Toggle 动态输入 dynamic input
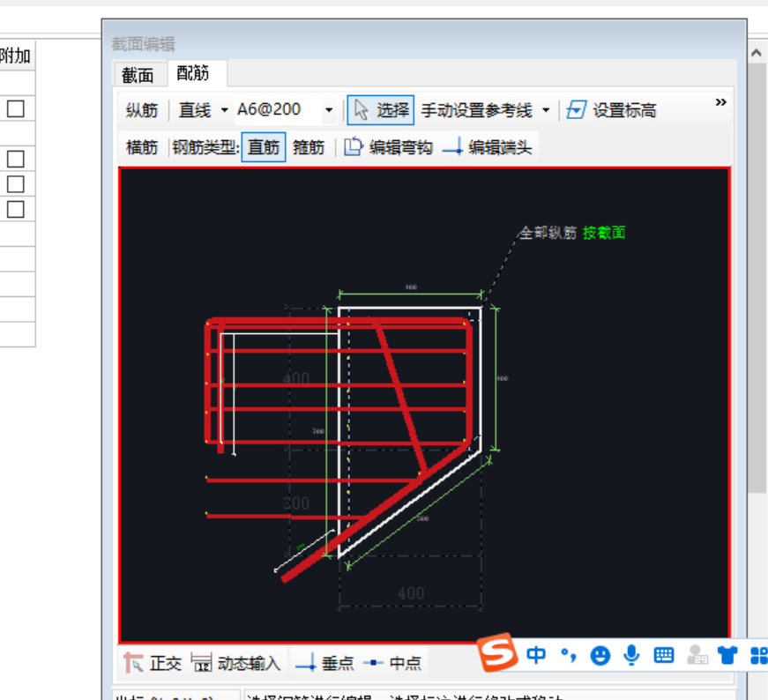Viewport: 768px width, 700px height. [x=235, y=663]
